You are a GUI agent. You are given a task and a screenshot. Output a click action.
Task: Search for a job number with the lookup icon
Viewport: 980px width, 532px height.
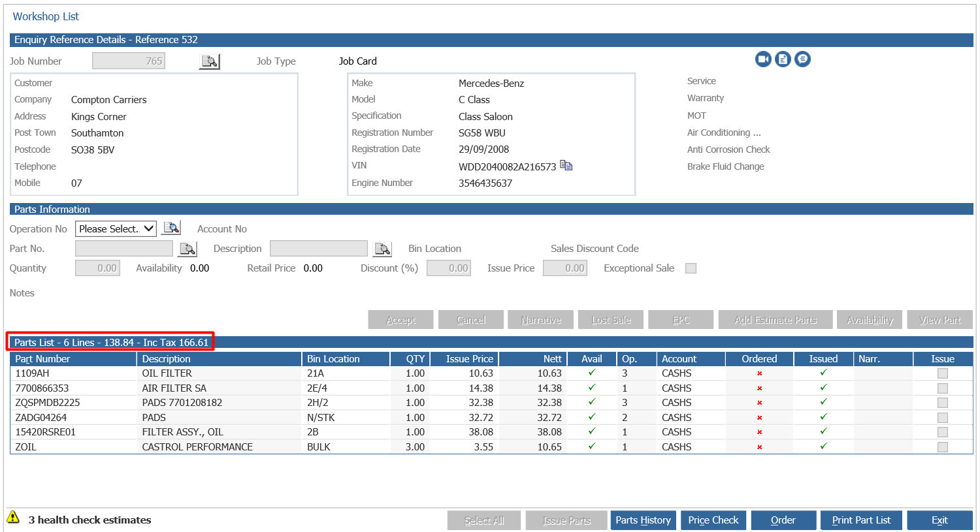tap(209, 61)
